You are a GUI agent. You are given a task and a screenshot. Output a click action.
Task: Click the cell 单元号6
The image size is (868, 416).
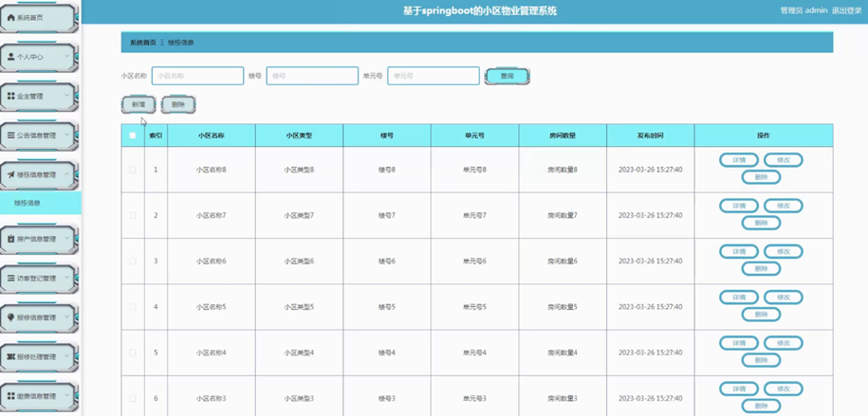coord(475,262)
